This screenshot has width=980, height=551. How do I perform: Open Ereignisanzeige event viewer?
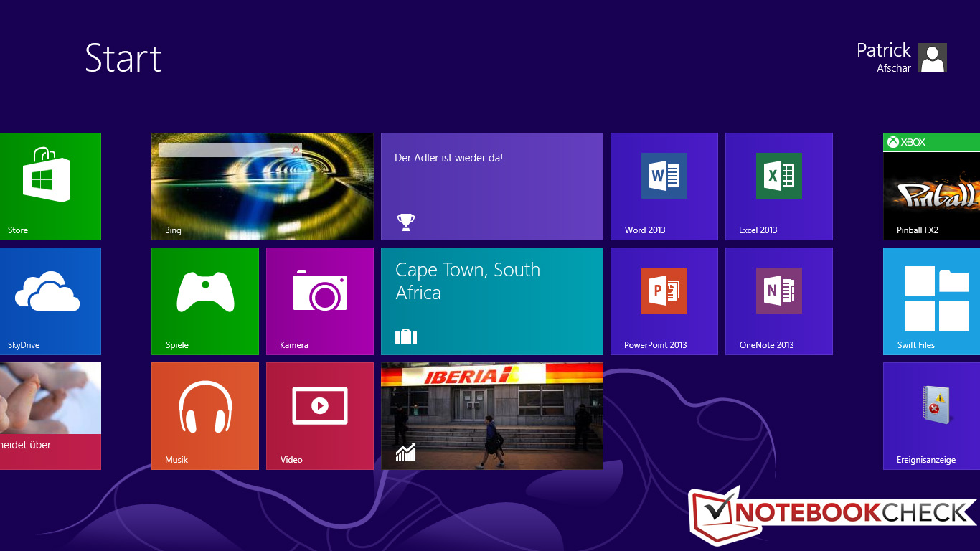(931, 415)
